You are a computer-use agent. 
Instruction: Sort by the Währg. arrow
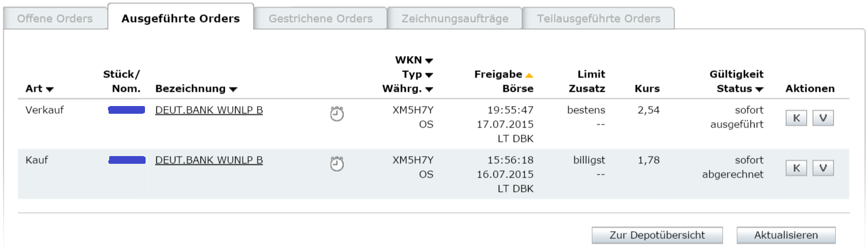(x=429, y=89)
